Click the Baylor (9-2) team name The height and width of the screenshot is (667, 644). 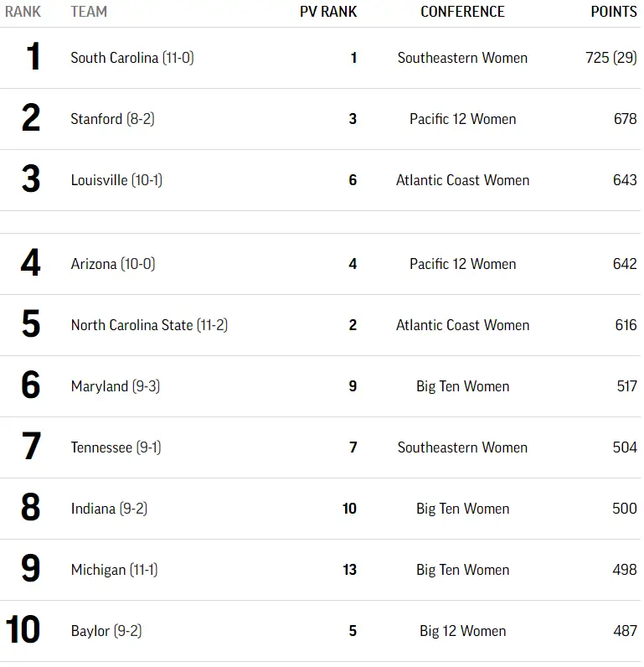click(x=106, y=631)
